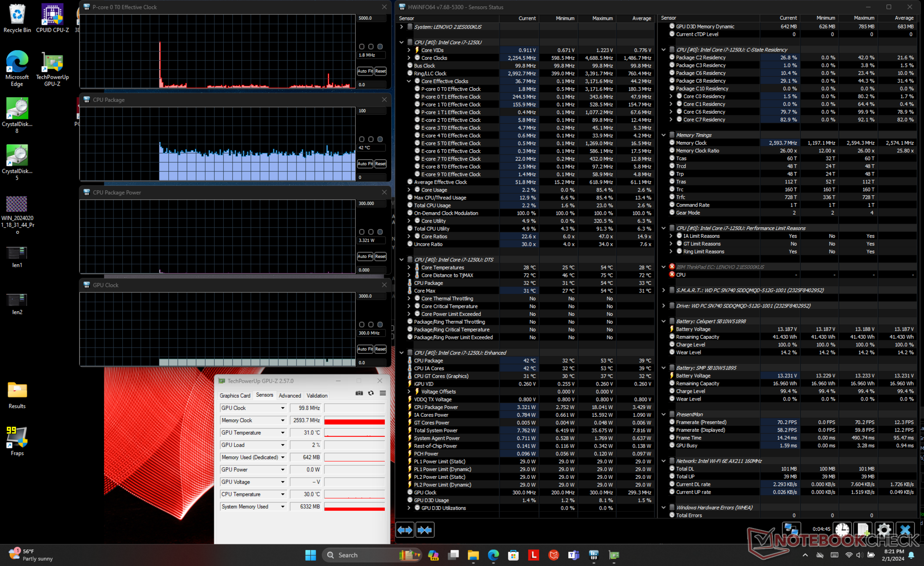
Task: Toggle third circle option in GPU Clock graph
Action: pyautogui.click(x=380, y=324)
